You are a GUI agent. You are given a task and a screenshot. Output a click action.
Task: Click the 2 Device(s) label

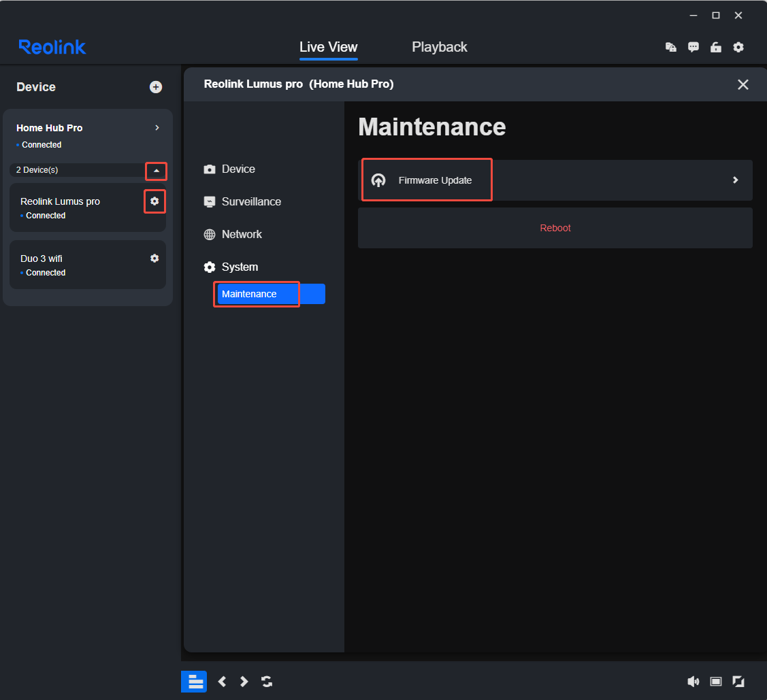pyautogui.click(x=37, y=170)
